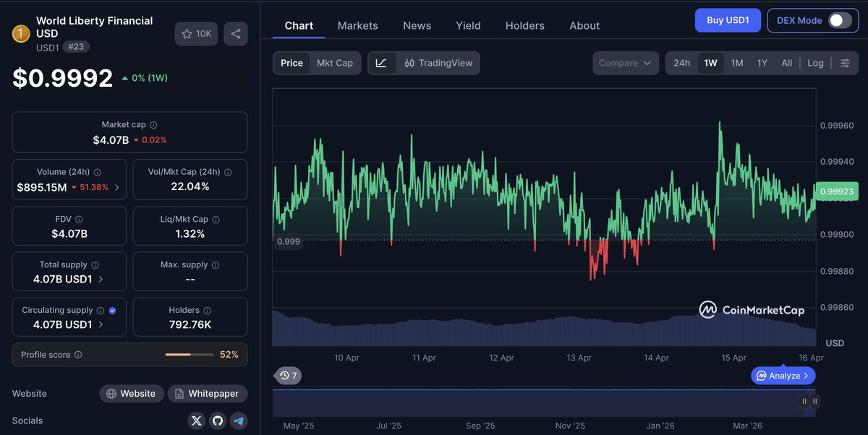Switch to the Markets tab

tap(357, 25)
